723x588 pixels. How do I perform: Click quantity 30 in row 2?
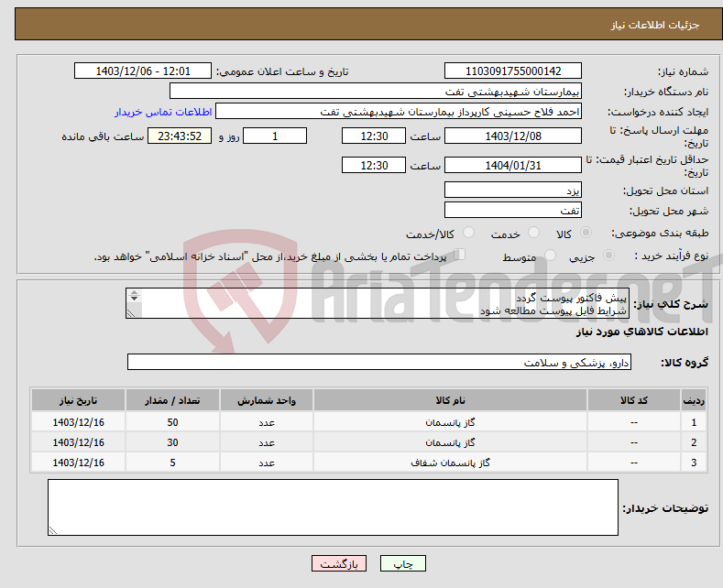tap(172, 442)
